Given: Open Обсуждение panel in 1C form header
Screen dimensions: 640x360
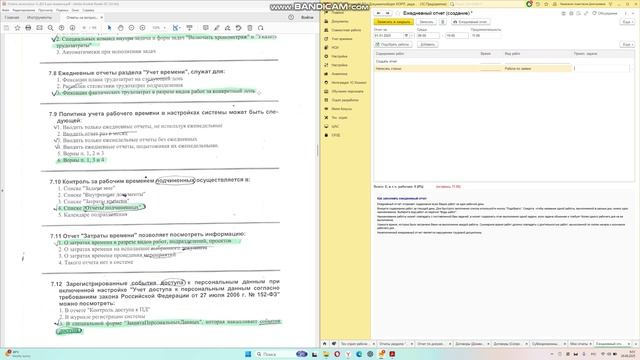Looking at the screenshot, I should tap(604, 13).
